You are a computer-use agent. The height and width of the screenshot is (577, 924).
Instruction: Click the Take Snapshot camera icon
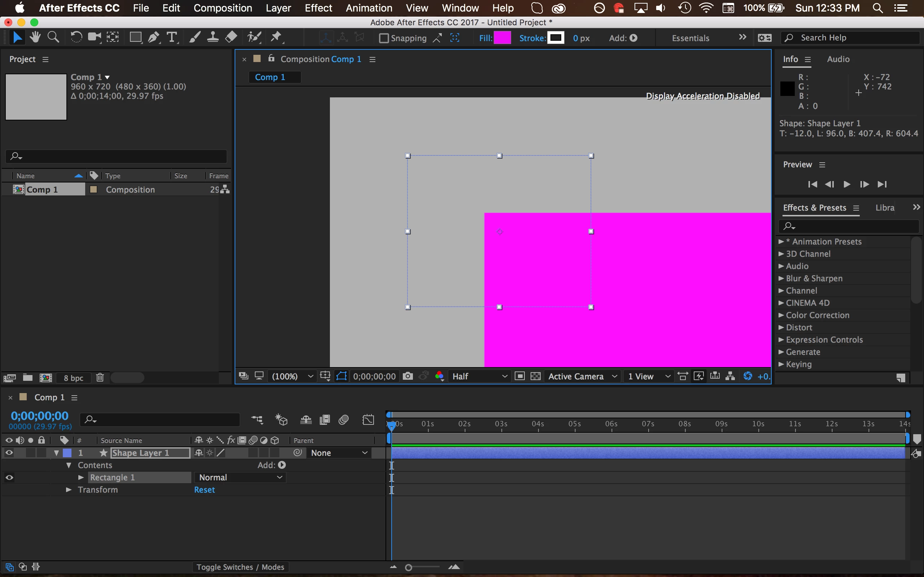(x=408, y=376)
